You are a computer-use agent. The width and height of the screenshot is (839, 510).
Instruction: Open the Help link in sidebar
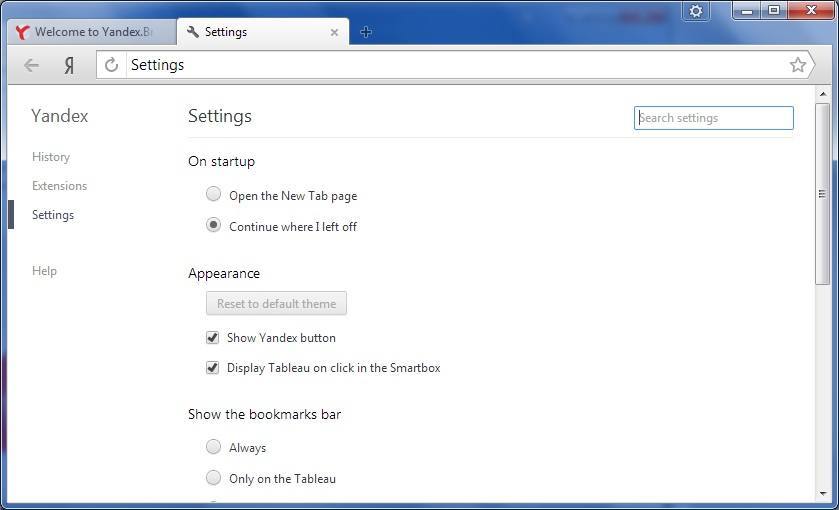[44, 271]
